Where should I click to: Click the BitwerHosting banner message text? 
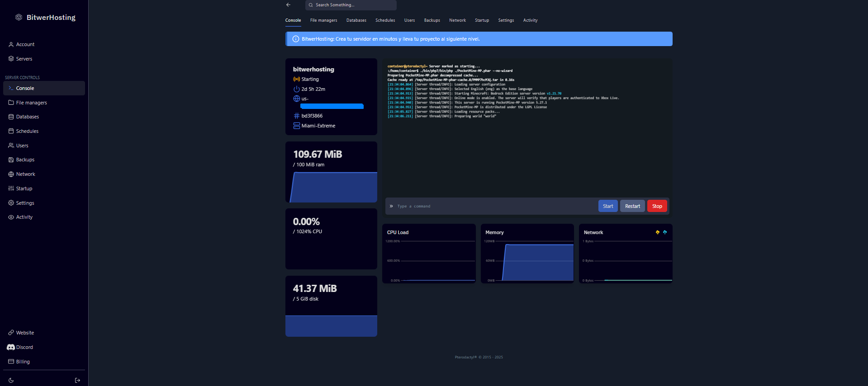pos(391,39)
